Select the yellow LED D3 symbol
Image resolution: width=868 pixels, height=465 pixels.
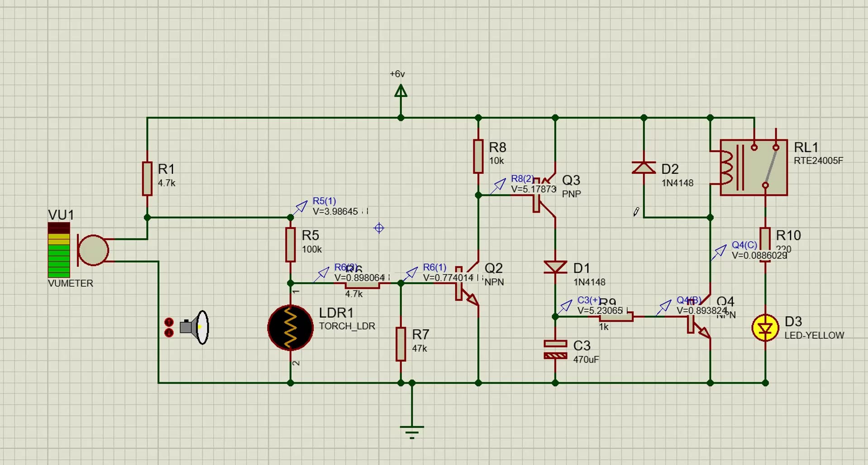[765, 328]
